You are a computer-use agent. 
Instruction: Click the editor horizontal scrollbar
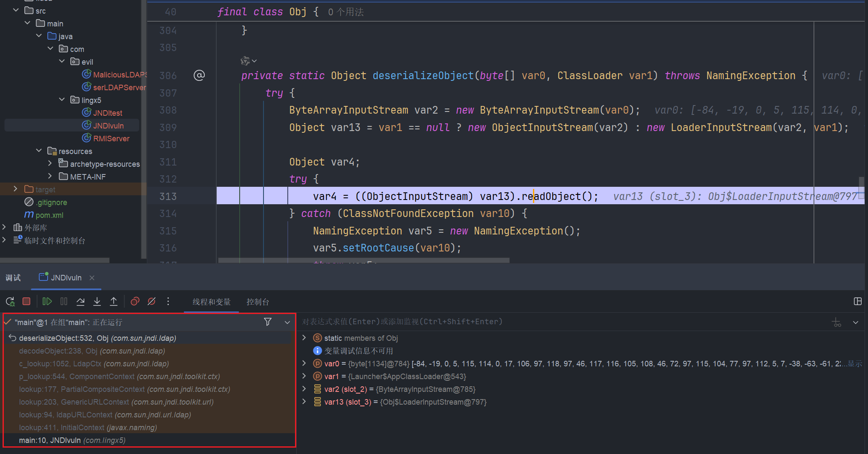coord(364,260)
